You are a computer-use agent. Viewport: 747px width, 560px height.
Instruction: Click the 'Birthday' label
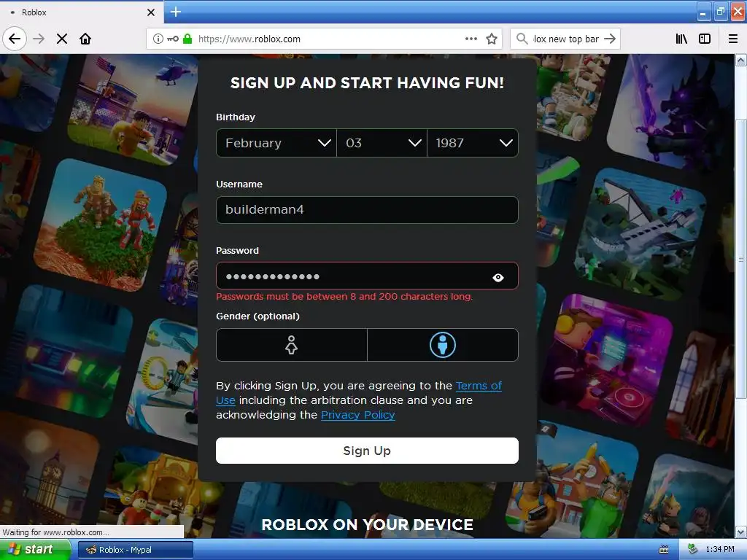(236, 117)
